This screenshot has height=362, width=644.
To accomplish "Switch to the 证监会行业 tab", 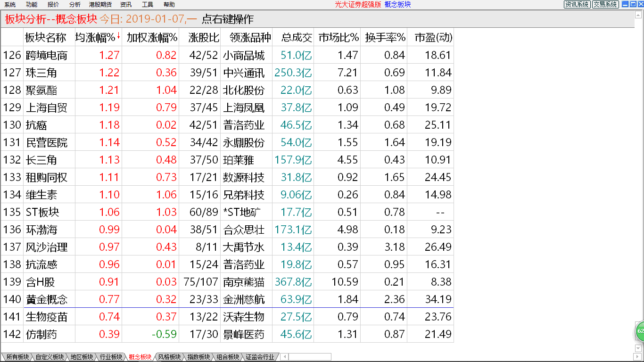I will (260, 357).
